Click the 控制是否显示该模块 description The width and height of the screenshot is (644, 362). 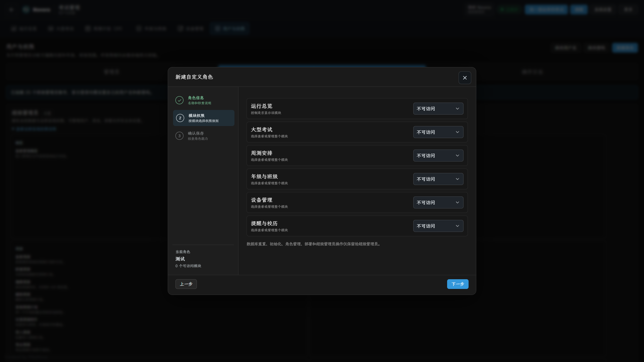point(266,113)
